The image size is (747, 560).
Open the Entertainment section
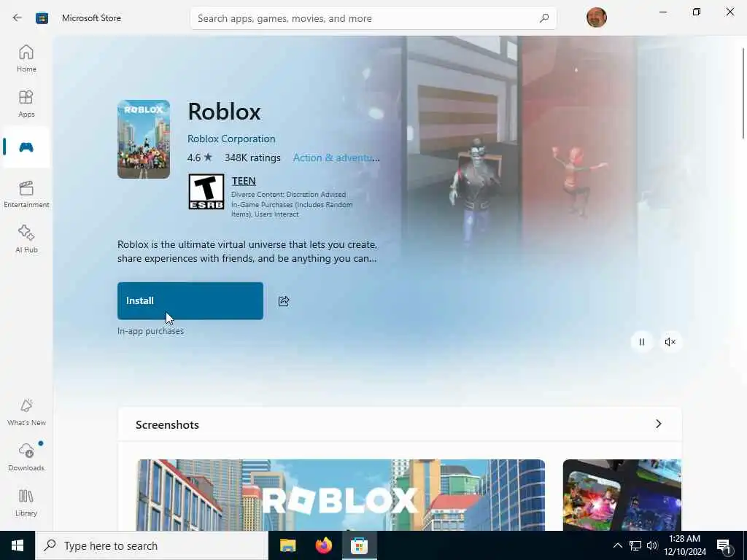(x=26, y=194)
